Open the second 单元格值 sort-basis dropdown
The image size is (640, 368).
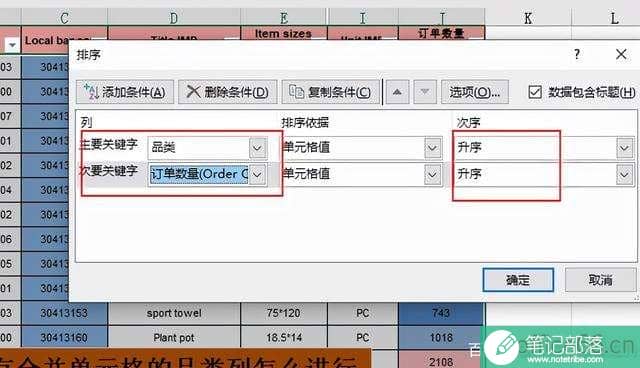(433, 175)
